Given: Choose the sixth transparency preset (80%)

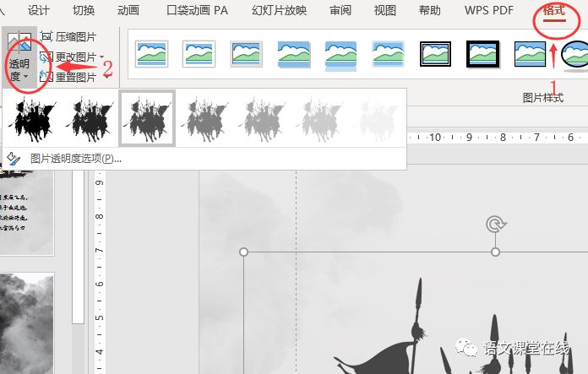Looking at the screenshot, I should tap(320, 118).
